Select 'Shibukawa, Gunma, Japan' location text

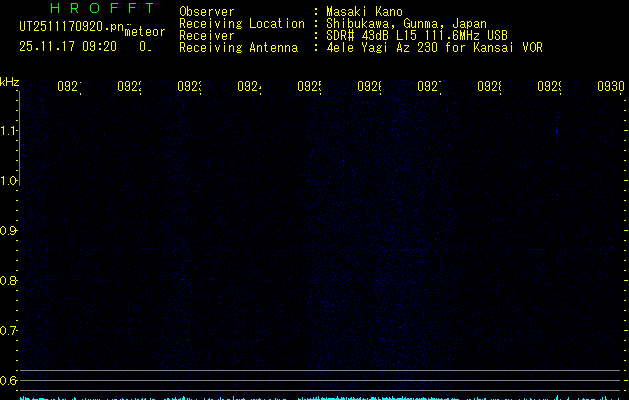tap(406, 24)
